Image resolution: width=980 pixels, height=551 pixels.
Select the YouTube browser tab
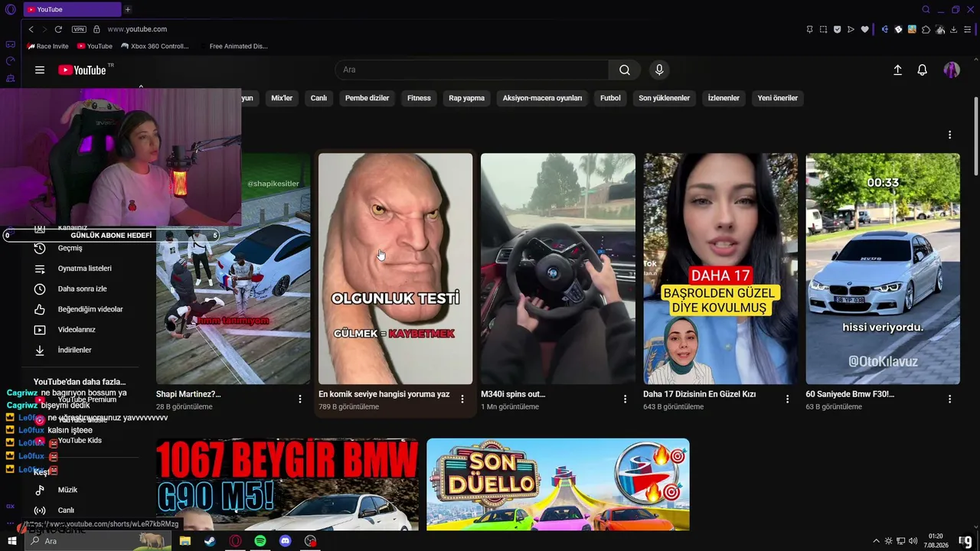tap(71, 9)
